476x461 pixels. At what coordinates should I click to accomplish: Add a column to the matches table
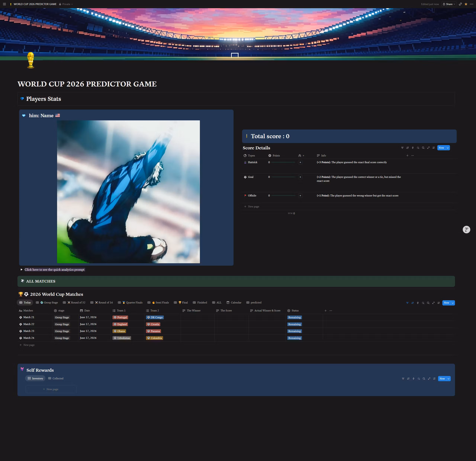[x=325, y=310]
